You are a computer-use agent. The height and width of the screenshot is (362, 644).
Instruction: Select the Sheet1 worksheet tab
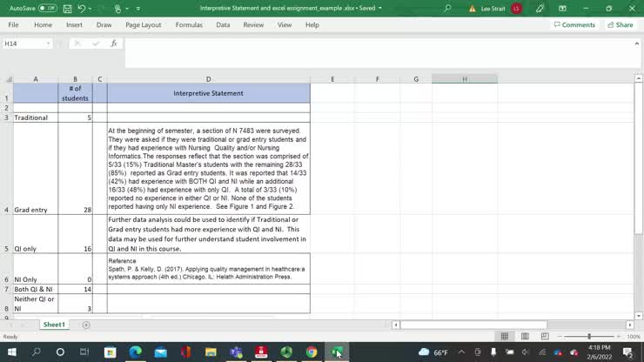pyautogui.click(x=54, y=325)
